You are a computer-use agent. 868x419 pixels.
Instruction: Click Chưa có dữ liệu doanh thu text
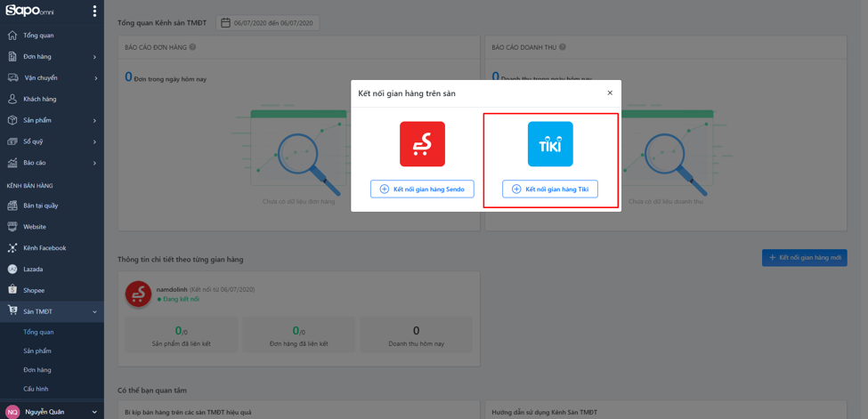(666, 202)
